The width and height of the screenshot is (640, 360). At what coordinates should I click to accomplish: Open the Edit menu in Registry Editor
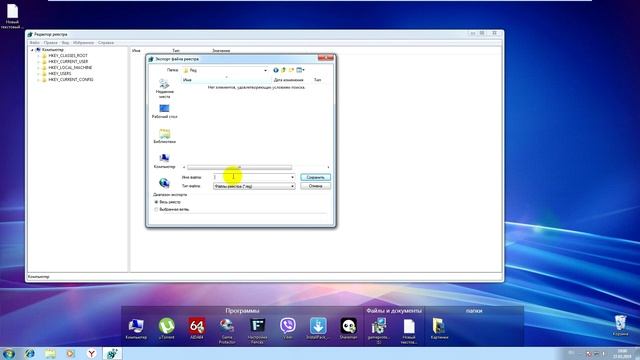[x=51, y=42]
